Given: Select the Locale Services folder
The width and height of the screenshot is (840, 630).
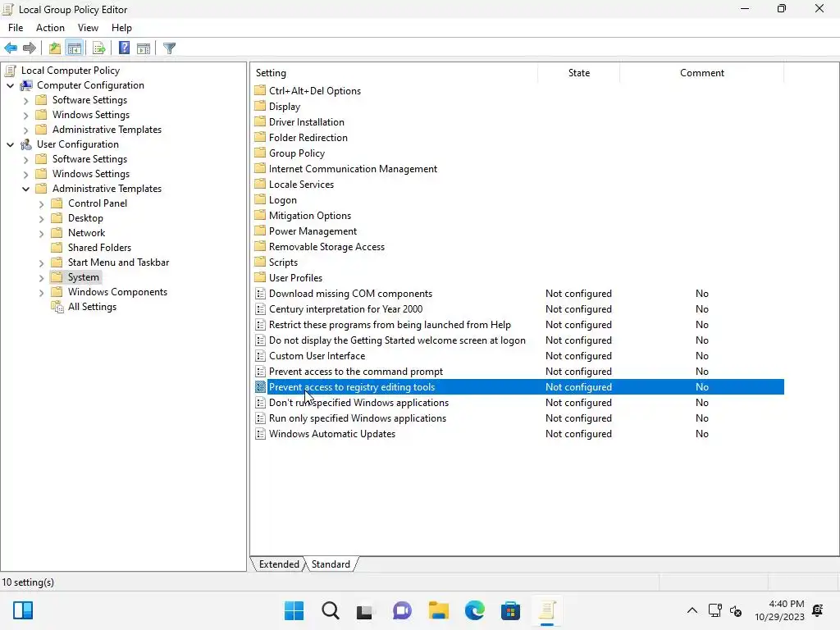Looking at the screenshot, I should 301,185.
